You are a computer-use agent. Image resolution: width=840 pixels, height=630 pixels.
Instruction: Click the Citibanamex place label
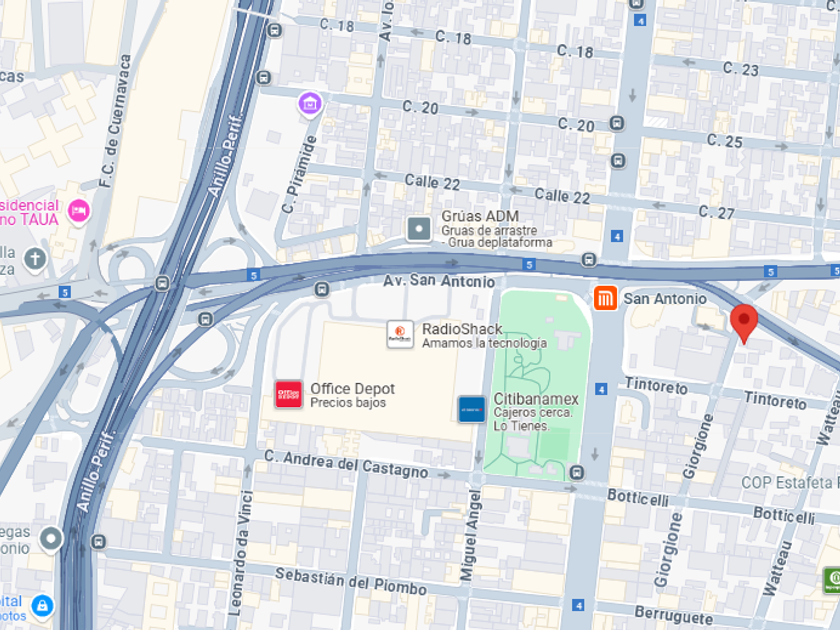(x=536, y=399)
